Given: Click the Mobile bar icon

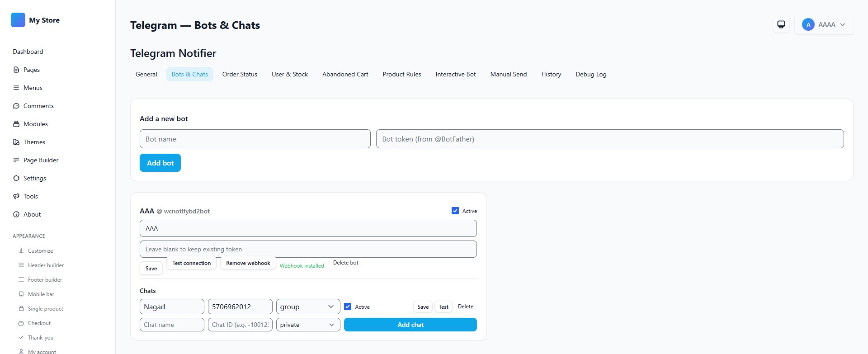Looking at the screenshot, I should coord(21,294).
